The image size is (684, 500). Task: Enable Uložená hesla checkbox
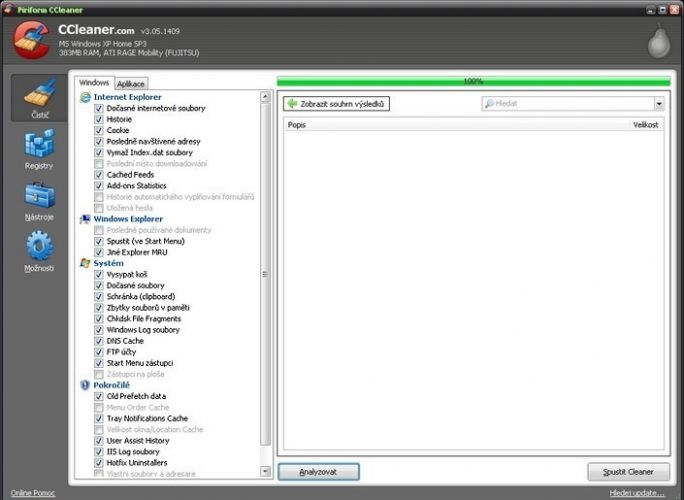[99, 208]
